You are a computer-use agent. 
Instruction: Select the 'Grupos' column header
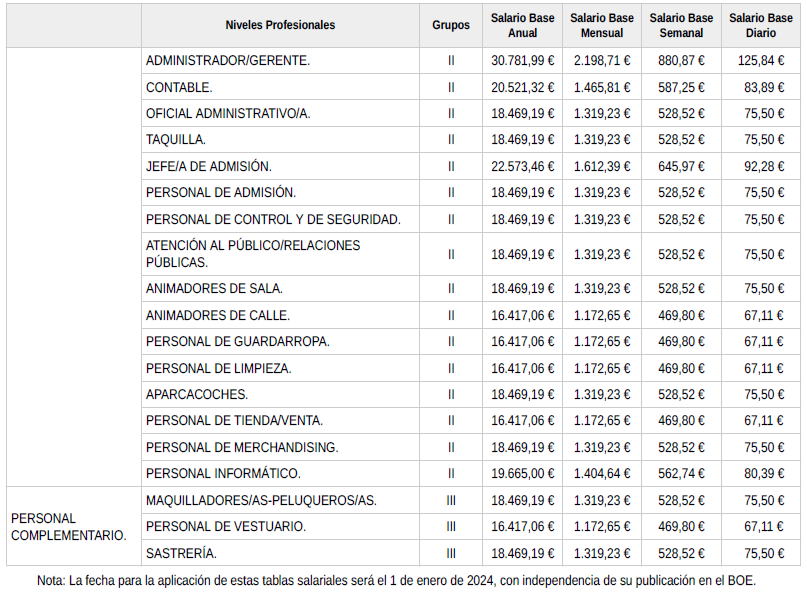coord(451,25)
